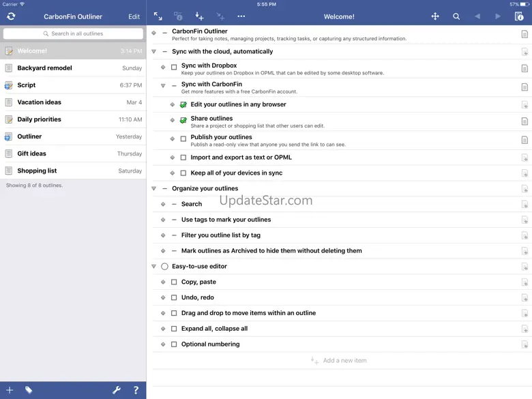Tap the Welcome! title in the toolbar
Screen dimensions: 532x399
[x=339, y=16]
